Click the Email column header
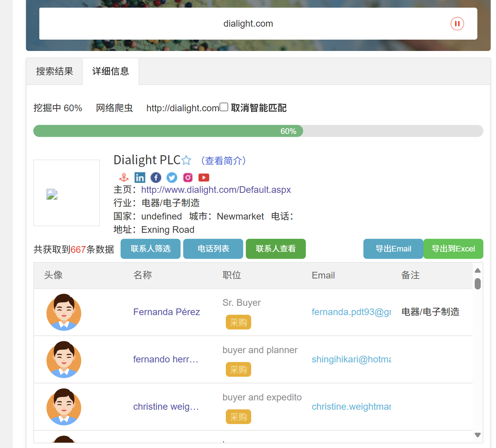The image size is (496, 448). click(x=323, y=275)
